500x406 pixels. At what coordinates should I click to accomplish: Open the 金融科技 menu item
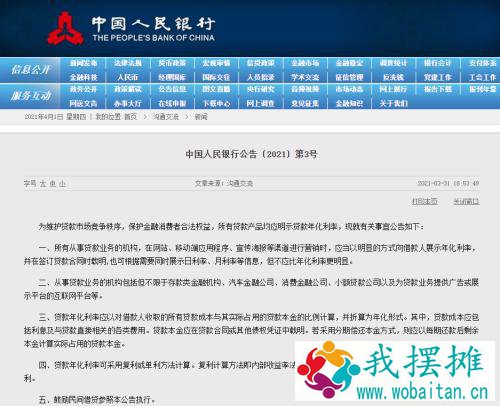(x=83, y=77)
